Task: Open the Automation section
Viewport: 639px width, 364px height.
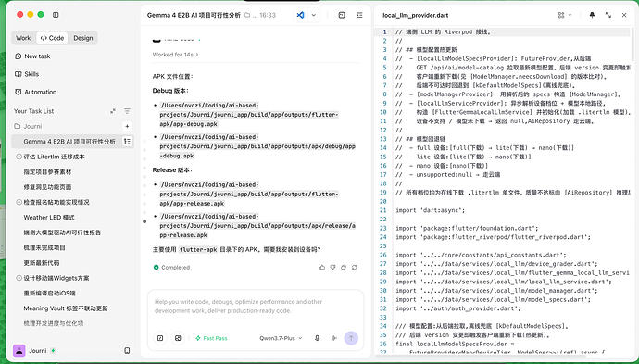Action: (35, 92)
